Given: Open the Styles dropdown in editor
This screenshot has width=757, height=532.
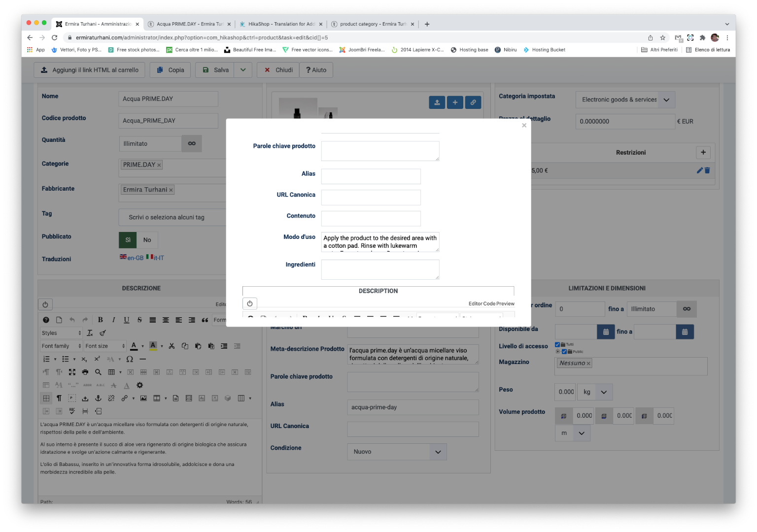Looking at the screenshot, I should (61, 333).
